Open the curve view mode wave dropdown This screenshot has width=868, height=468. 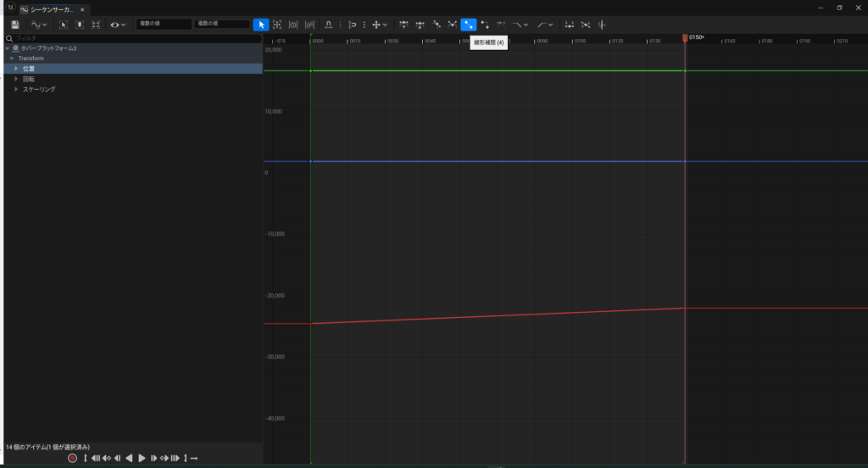coord(39,25)
